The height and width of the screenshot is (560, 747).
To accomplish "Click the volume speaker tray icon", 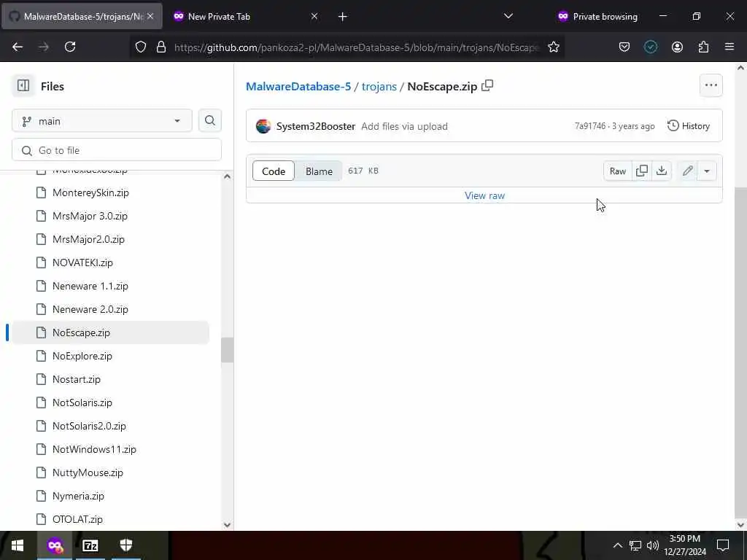I will click(653, 545).
